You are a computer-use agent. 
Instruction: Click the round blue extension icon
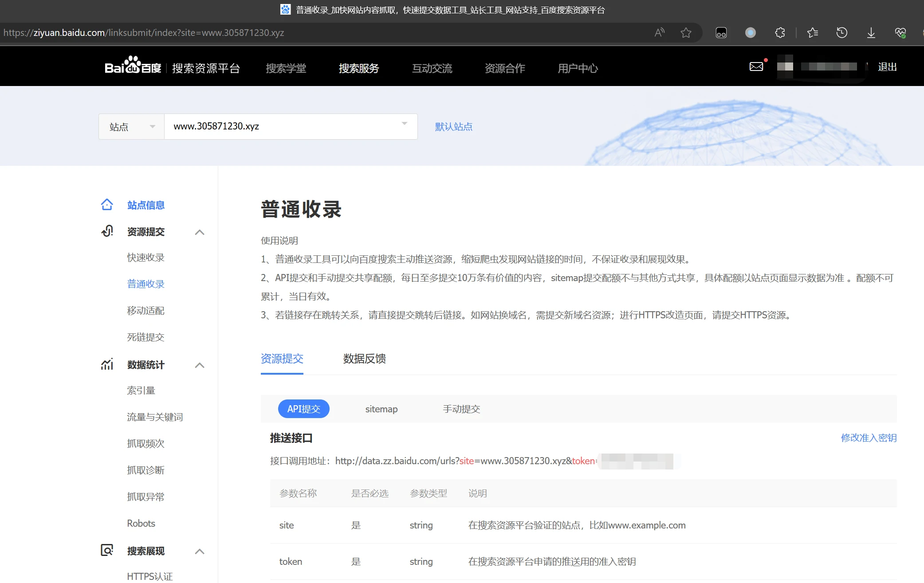click(x=751, y=32)
